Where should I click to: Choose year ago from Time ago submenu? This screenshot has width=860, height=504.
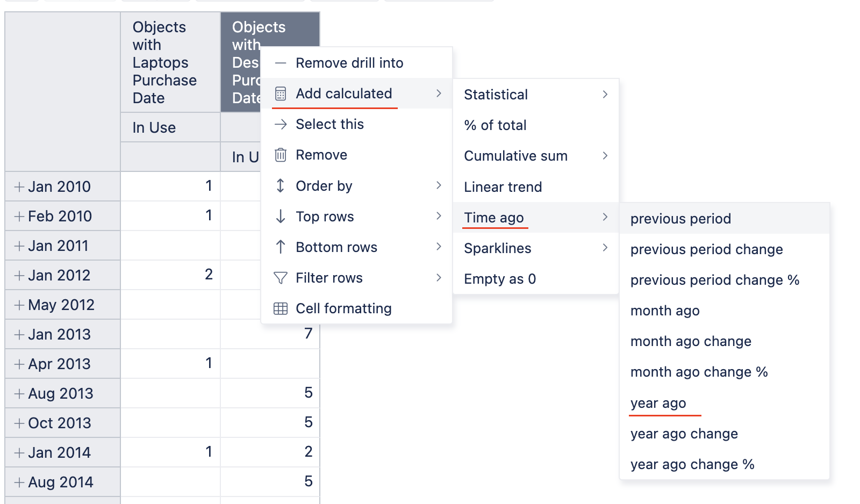click(x=658, y=403)
